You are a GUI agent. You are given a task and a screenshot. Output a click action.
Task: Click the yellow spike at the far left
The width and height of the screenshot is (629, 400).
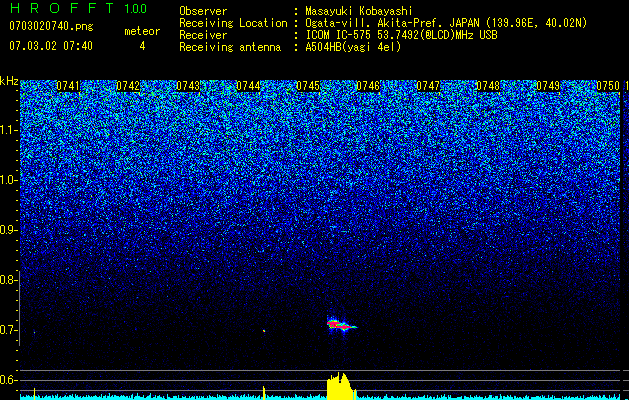click(34, 394)
